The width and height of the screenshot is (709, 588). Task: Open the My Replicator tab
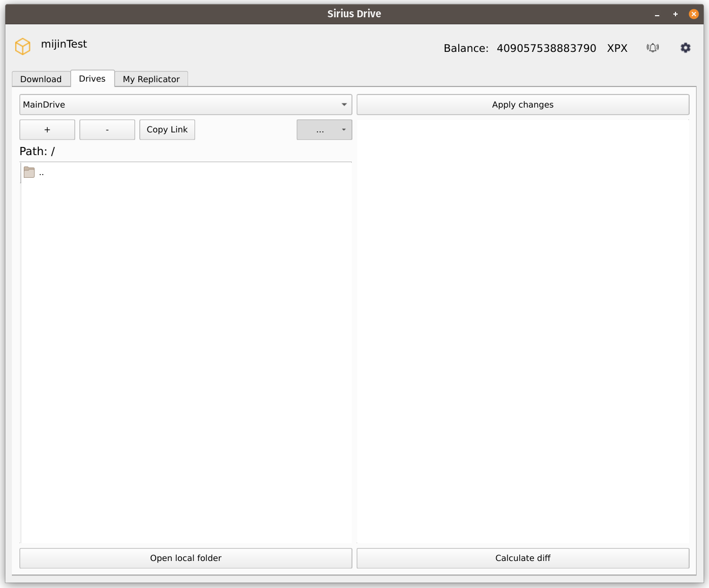151,79
